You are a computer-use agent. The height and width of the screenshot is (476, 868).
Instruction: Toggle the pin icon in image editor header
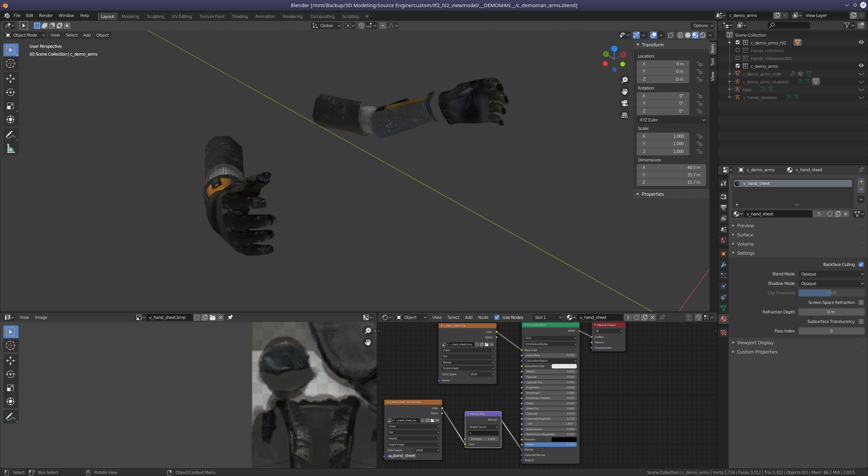click(230, 317)
